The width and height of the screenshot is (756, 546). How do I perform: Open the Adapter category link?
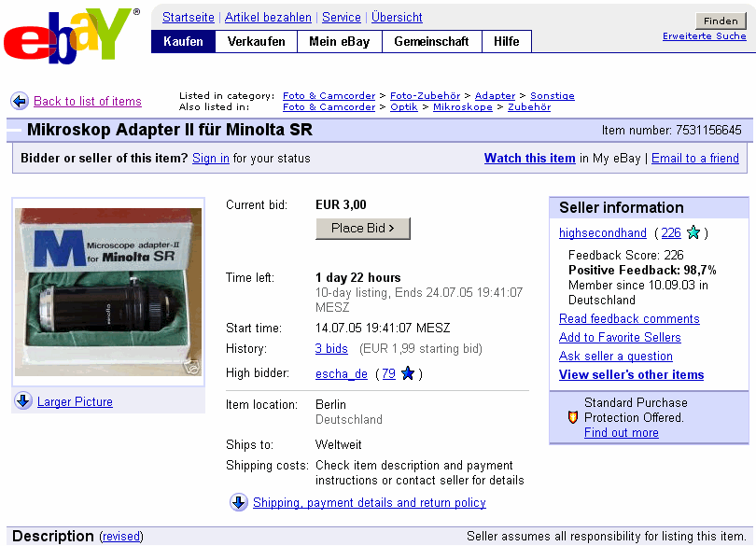(x=496, y=95)
